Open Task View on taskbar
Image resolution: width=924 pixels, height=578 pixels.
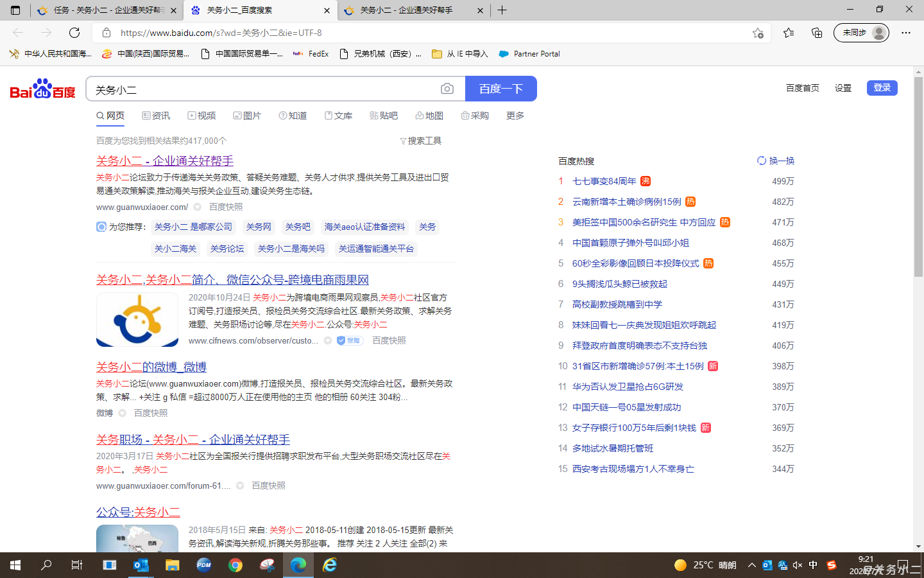(x=77, y=565)
